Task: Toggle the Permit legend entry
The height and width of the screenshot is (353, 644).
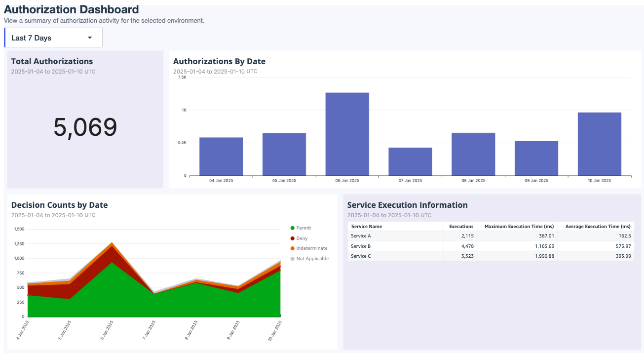Action: click(x=301, y=228)
